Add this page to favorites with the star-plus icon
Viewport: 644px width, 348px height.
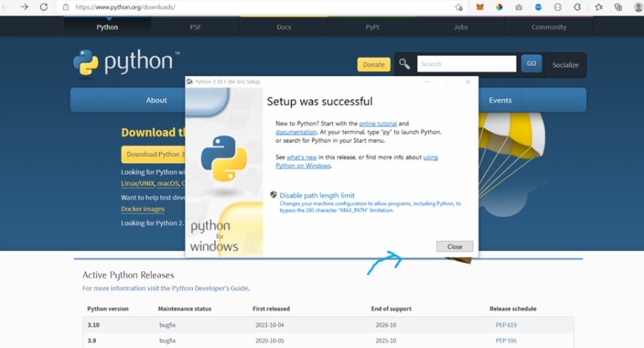click(459, 7)
